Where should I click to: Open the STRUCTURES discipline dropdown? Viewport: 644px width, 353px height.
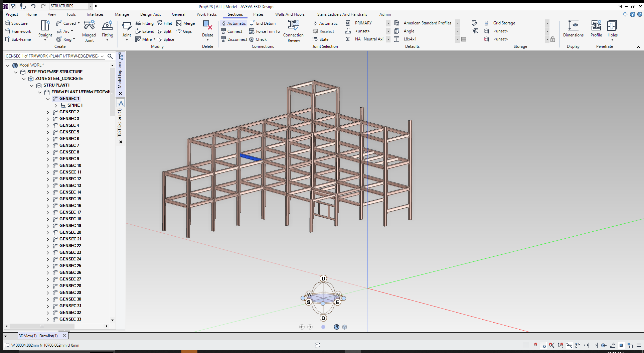[x=90, y=6]
